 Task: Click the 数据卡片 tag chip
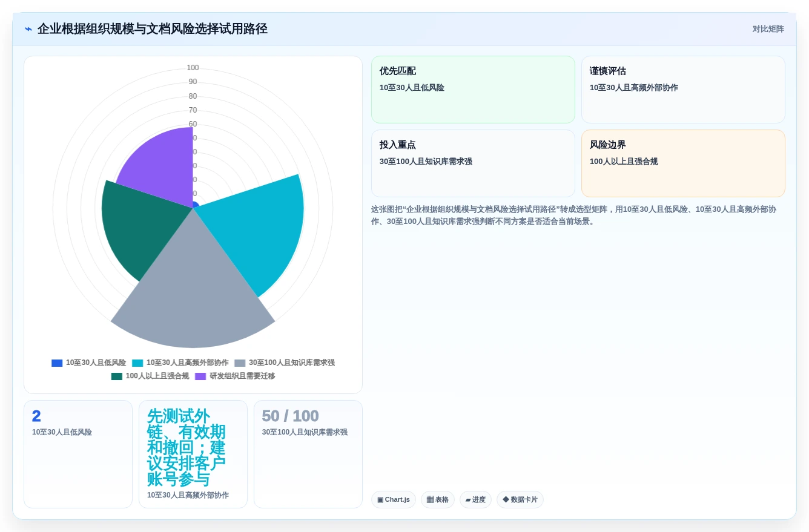[520, 500]
